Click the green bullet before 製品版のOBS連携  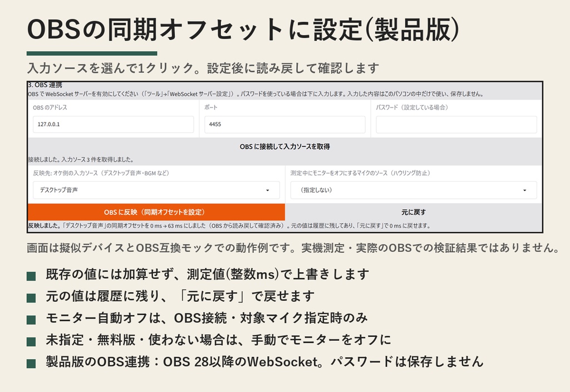[x=31, y=363]
